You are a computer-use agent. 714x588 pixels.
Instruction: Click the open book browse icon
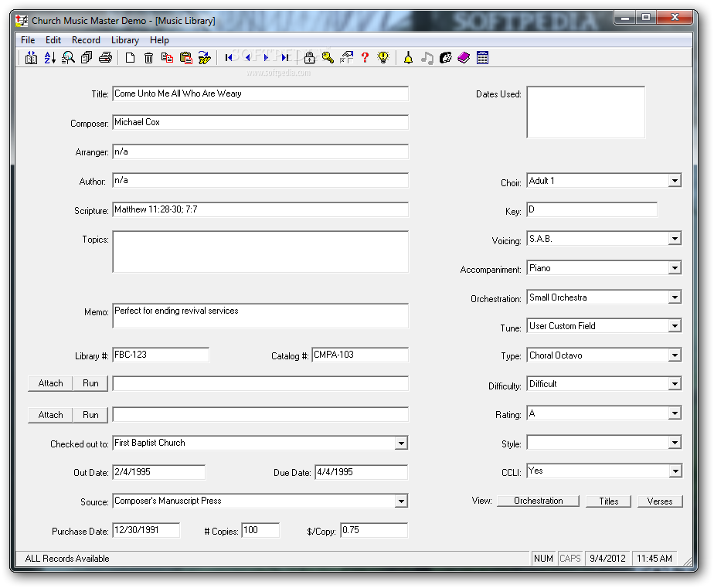point(31,58)
